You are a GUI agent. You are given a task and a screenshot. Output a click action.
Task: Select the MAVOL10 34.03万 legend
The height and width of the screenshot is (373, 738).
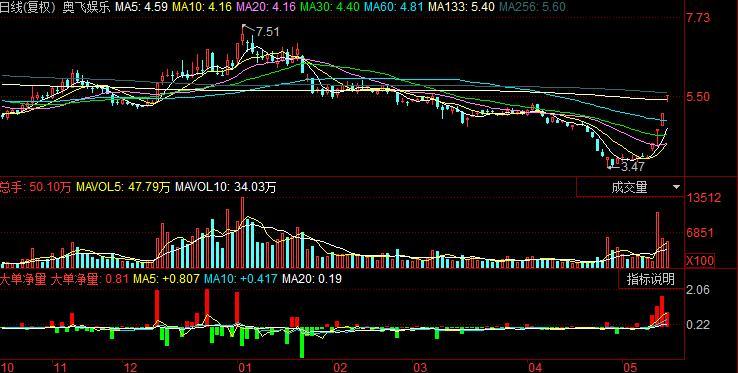click(225, 187)
